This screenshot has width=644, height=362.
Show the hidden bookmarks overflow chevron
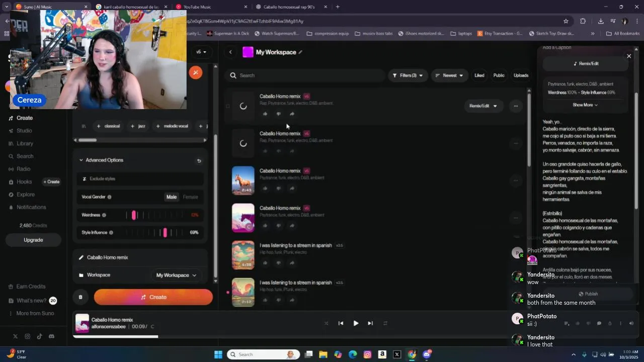[592, 34]
